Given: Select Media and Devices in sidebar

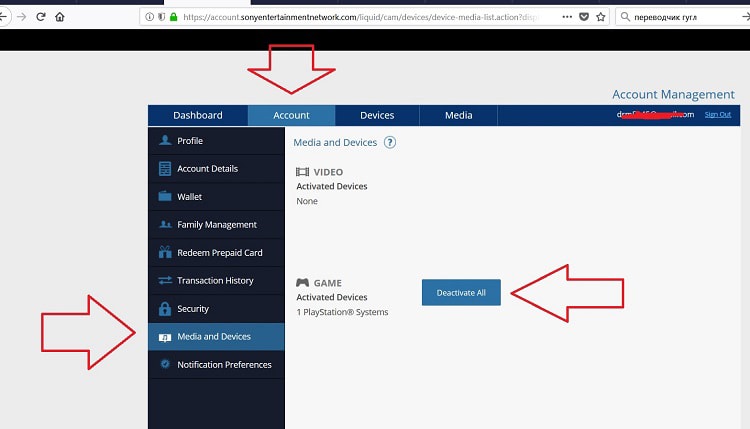Looking at the screenshot, I should click(x=216, y=337).
